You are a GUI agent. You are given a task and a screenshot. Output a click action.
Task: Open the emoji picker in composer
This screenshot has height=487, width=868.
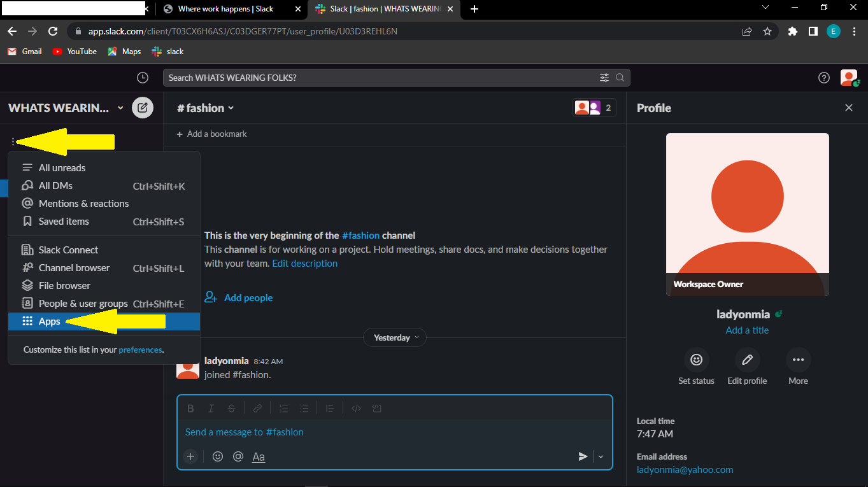coord(218,456)
